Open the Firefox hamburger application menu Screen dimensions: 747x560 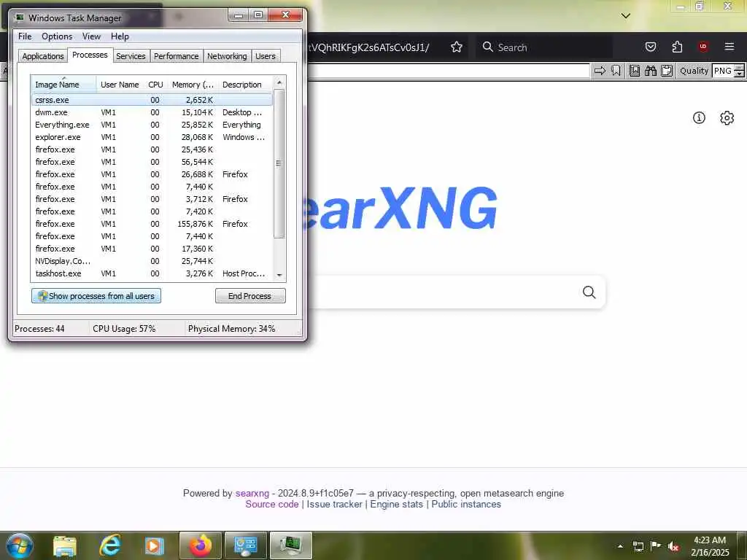click(729, 47)
